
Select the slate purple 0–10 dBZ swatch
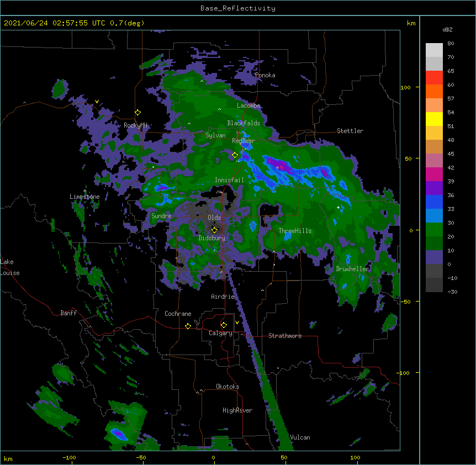tap(434, 257)
